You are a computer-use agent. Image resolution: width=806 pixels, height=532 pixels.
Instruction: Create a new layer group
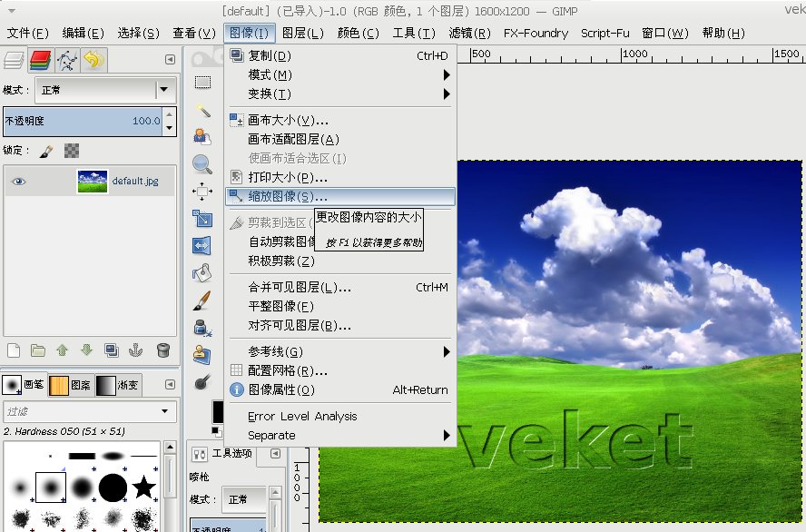click(x=38, y=350)
